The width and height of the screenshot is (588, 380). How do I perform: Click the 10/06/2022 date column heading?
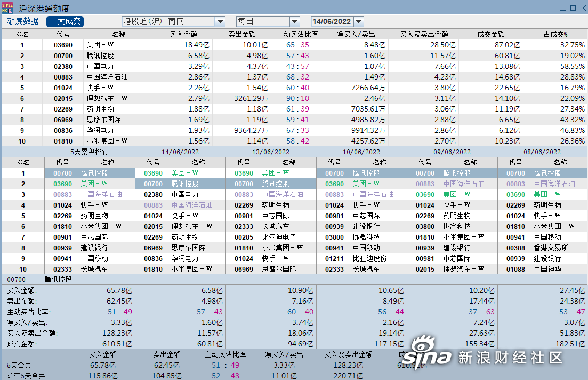361,152
